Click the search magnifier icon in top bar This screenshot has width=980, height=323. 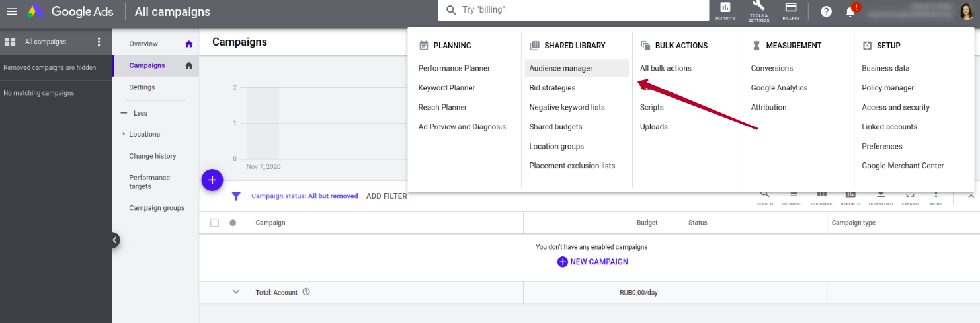pos(451,10)
